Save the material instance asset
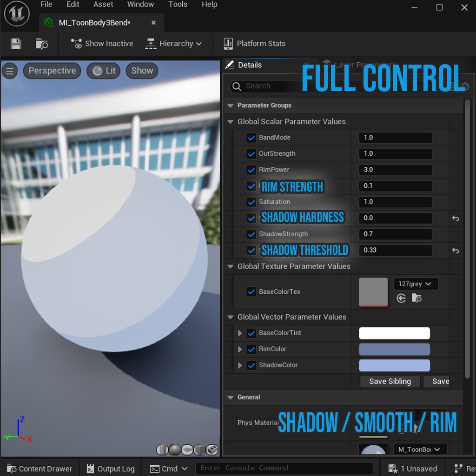This screenshot has height=476, width=476. (15, 43)
